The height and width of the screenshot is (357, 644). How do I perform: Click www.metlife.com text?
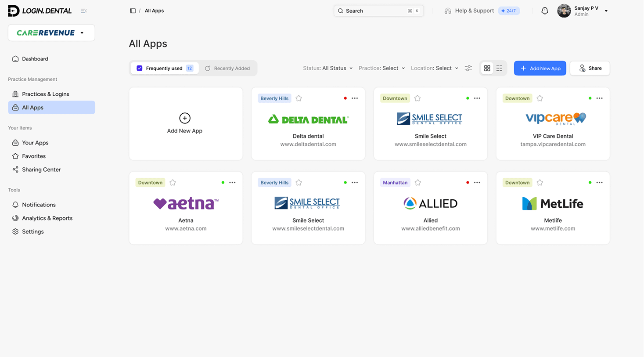tap(553, 228)
